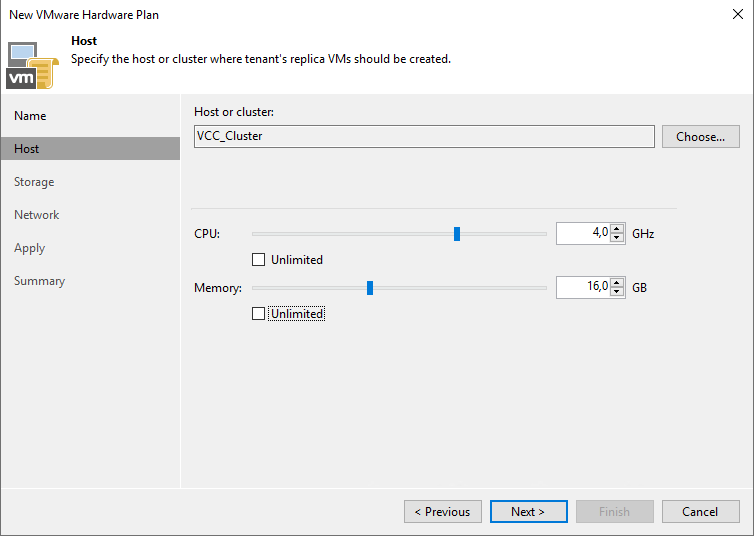754x536 pixels.
Task: Click the bold 'Host' heading
Action: 84,41
